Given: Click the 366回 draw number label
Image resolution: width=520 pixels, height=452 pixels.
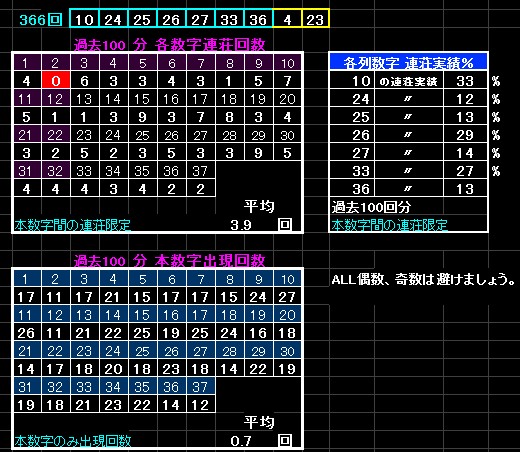Looking at the screenshot, I should tap(41, 20).
